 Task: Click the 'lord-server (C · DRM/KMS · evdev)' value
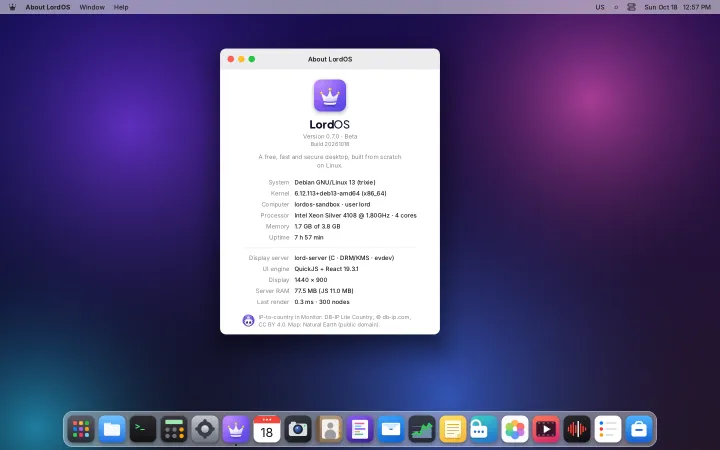coord(344,258)
